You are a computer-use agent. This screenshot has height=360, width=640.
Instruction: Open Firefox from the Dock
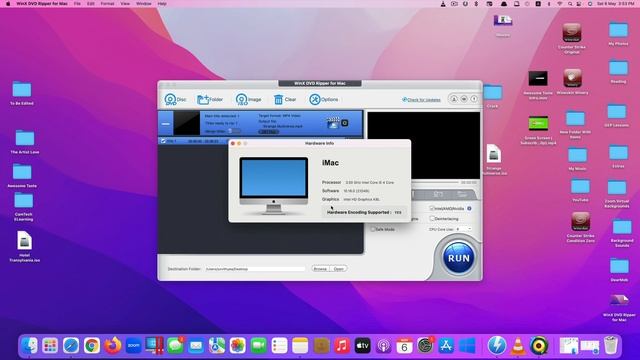pos(112,346)
